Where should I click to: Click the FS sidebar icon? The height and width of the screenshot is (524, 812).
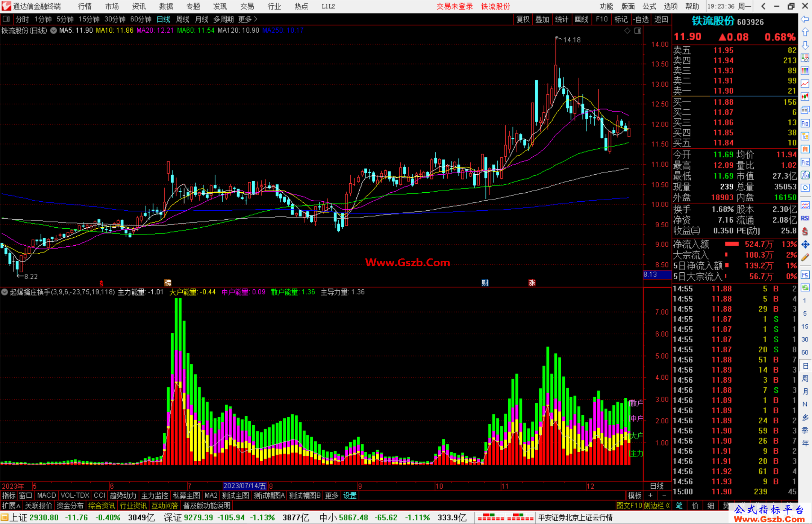(x=805, y=275)
